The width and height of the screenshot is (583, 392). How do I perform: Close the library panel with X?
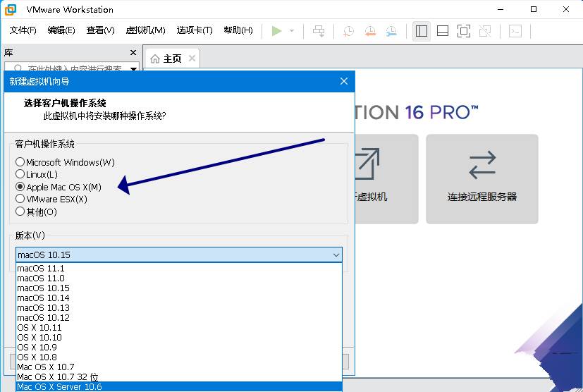pos(133,53)
